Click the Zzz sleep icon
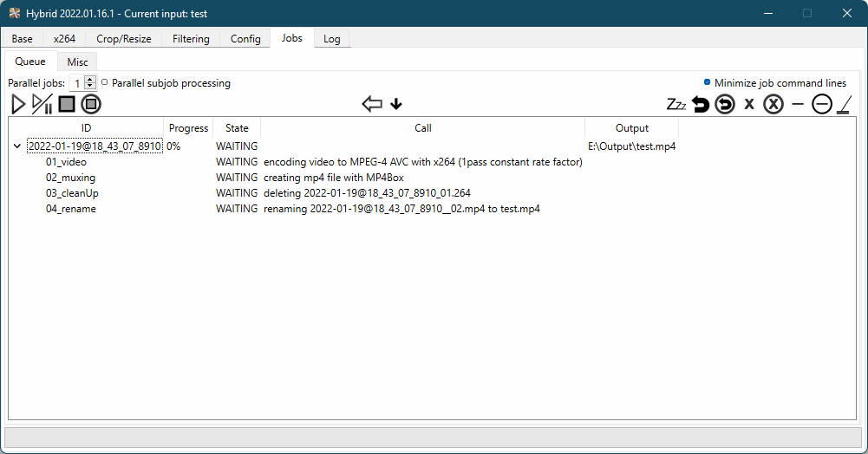This screenshot has width=868, height=454. pyautogui.click(x=676, y=105)
